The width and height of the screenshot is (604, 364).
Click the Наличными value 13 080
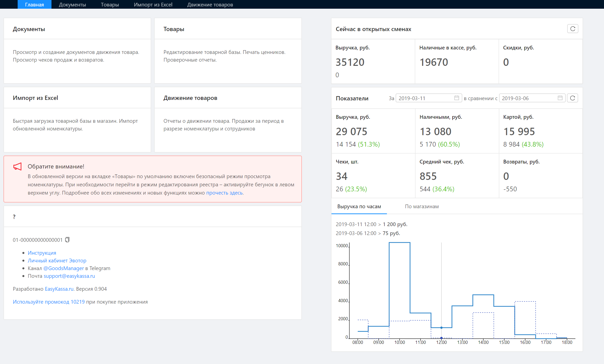tap(435, 131)
